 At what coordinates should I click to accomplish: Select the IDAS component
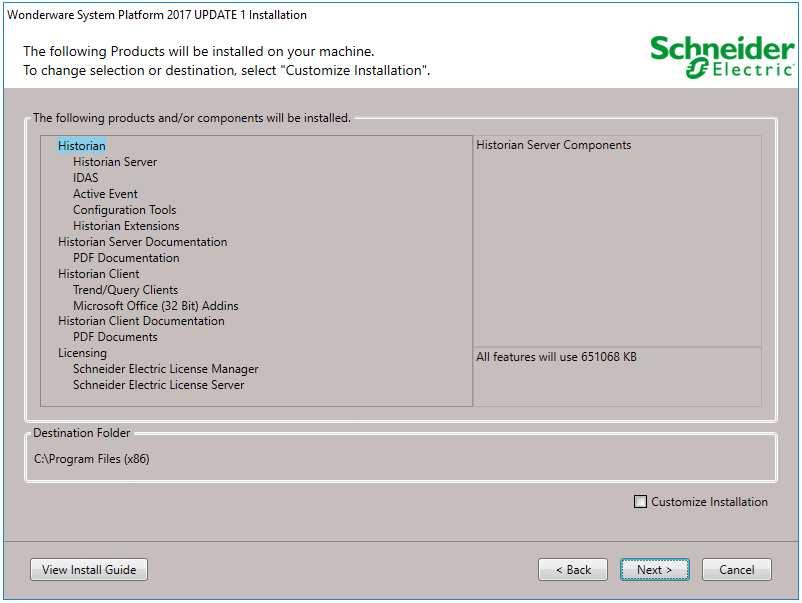click(x=85, y=178)
